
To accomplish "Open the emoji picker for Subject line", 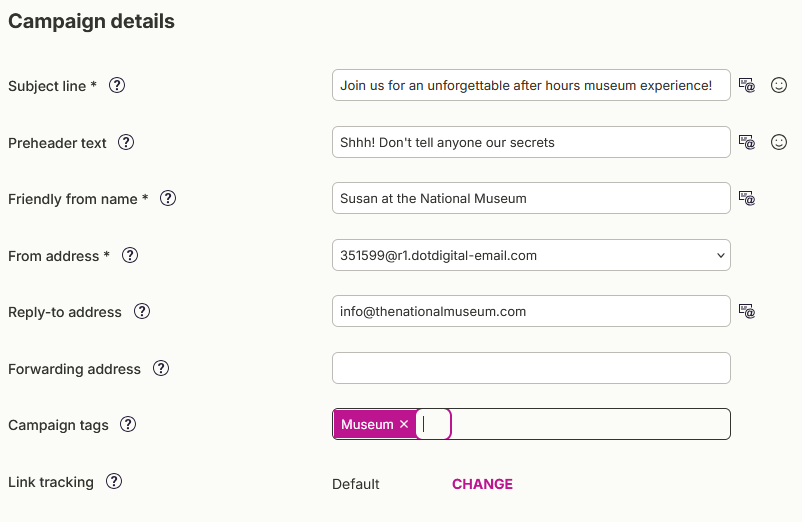I will 778,85.
